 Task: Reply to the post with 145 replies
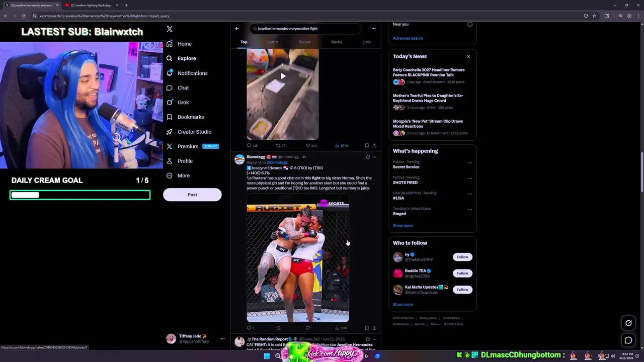point(252,146)
